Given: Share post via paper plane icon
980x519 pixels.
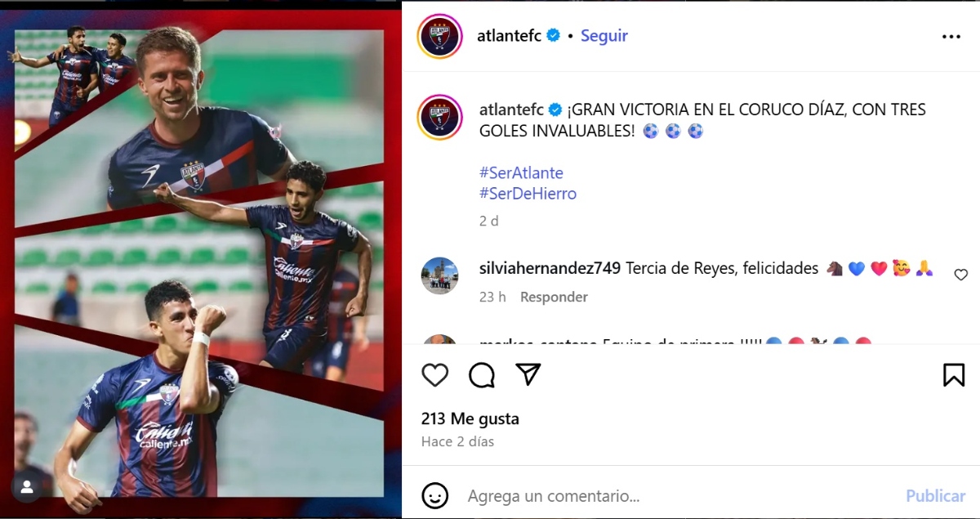Looking at the screenshot, I should 528,374.
